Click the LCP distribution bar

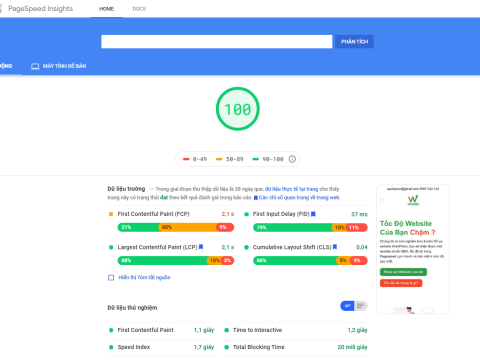(x=176, y=260)
